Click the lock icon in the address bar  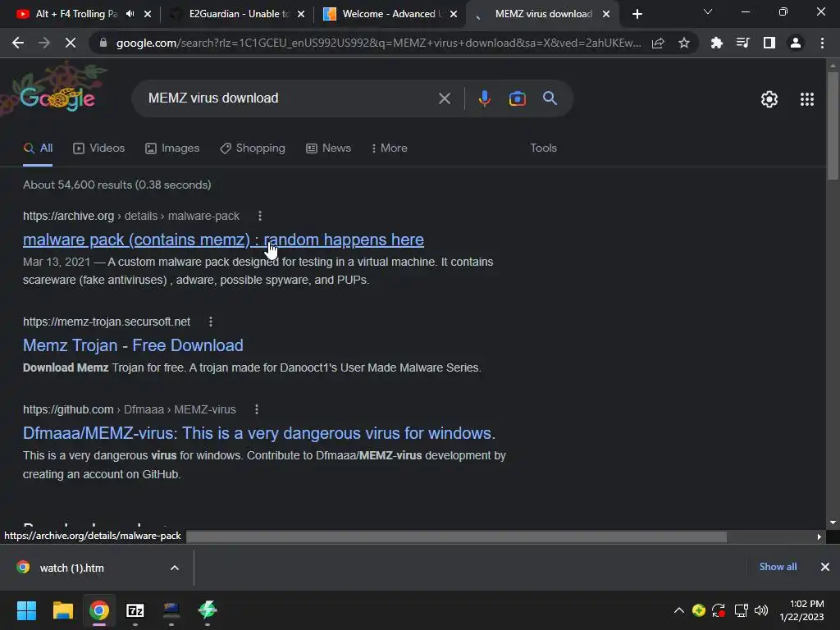click(x=103, y=43)
